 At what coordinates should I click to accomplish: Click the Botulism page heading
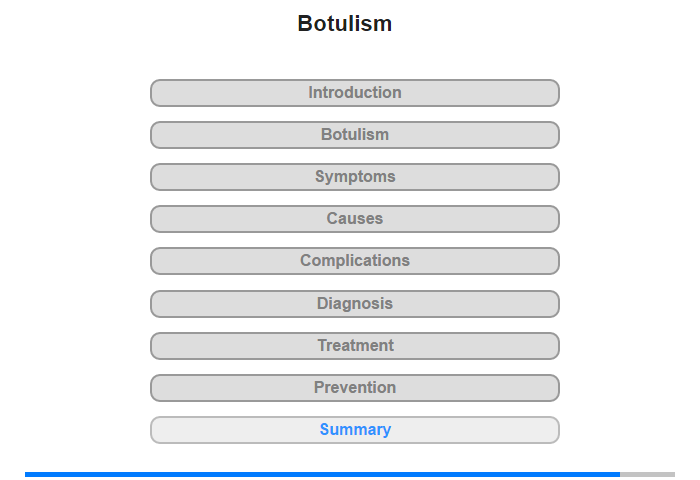click(x=345, y=24)
